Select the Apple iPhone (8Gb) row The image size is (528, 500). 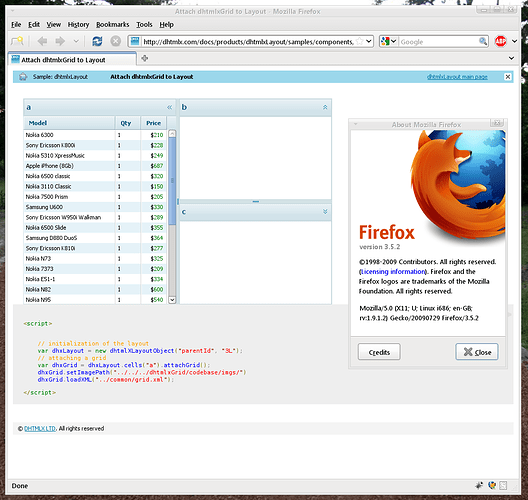coord(95,166)
